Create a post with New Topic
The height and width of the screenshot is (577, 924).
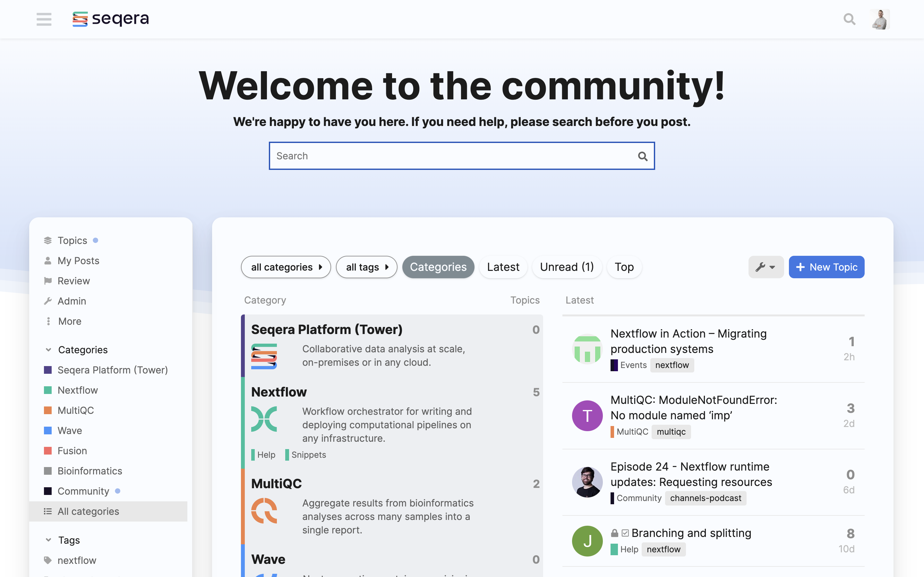pyautogui.click(x=826, y=267)
